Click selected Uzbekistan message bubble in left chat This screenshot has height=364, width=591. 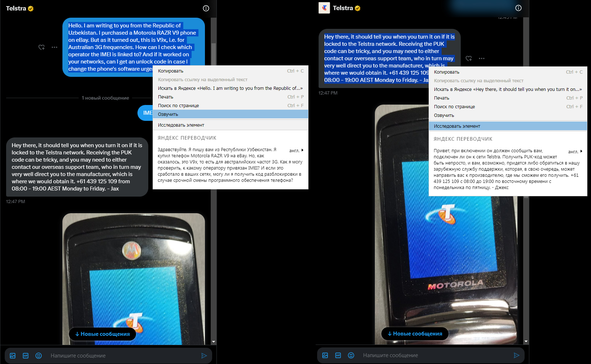click(x=133, y=47)
